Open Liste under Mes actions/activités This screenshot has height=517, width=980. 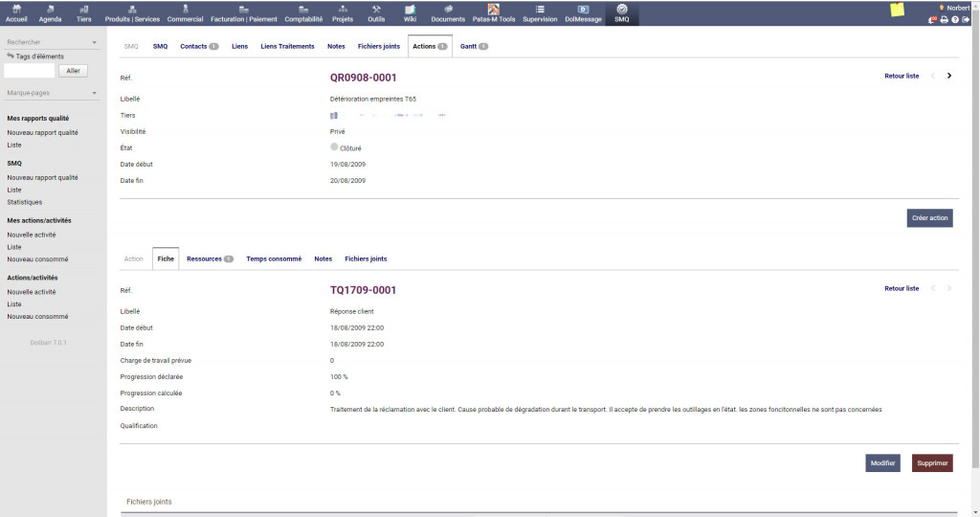tap(14, 247)
